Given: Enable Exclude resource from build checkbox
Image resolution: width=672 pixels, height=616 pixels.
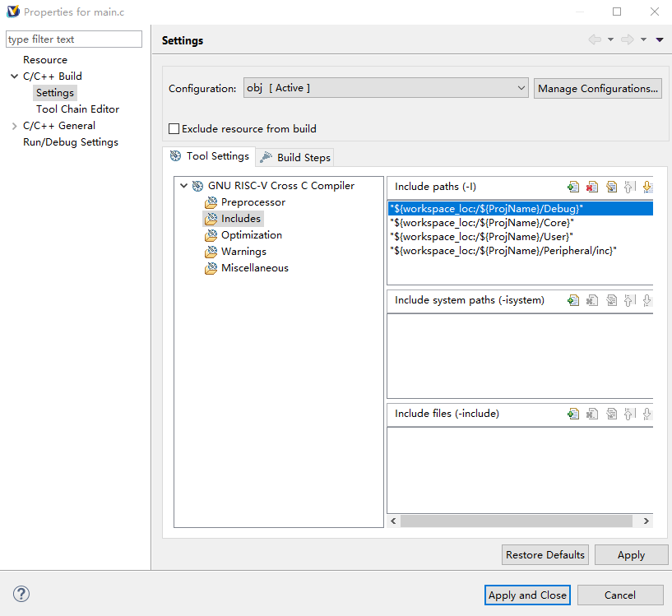Looking at the screenshot, I should coord(174,129).
